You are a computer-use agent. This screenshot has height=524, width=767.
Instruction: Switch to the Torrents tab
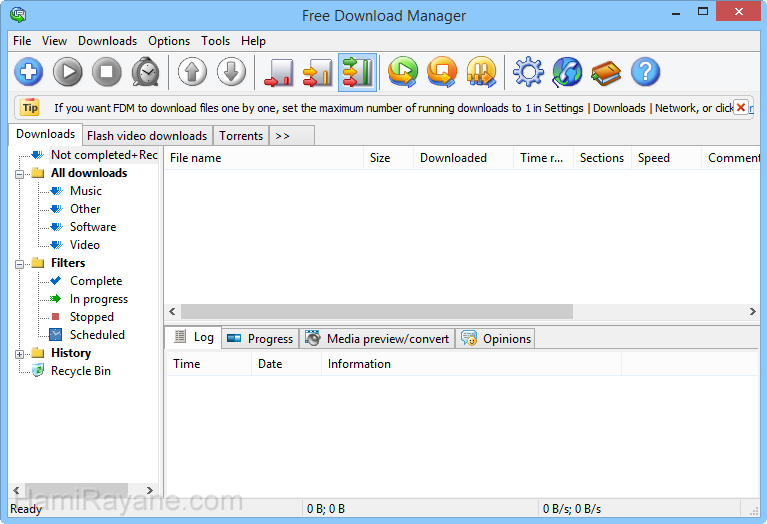point(241,136)
